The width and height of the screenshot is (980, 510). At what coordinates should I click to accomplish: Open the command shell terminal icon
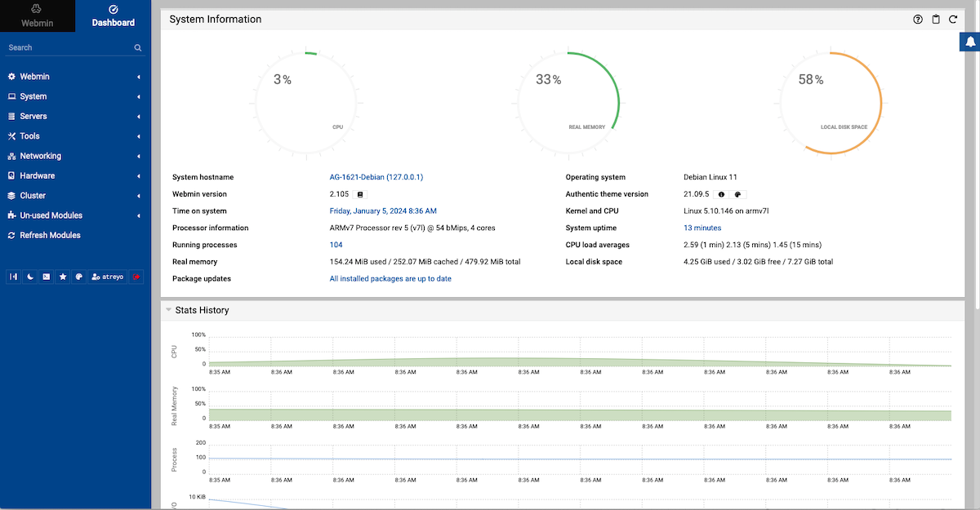46,277
